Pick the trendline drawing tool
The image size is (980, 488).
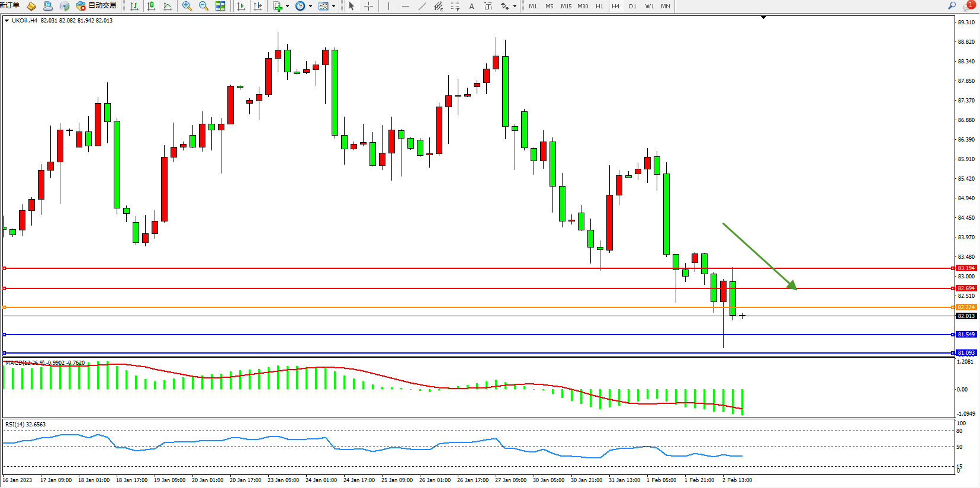click(x=422, y=6)
